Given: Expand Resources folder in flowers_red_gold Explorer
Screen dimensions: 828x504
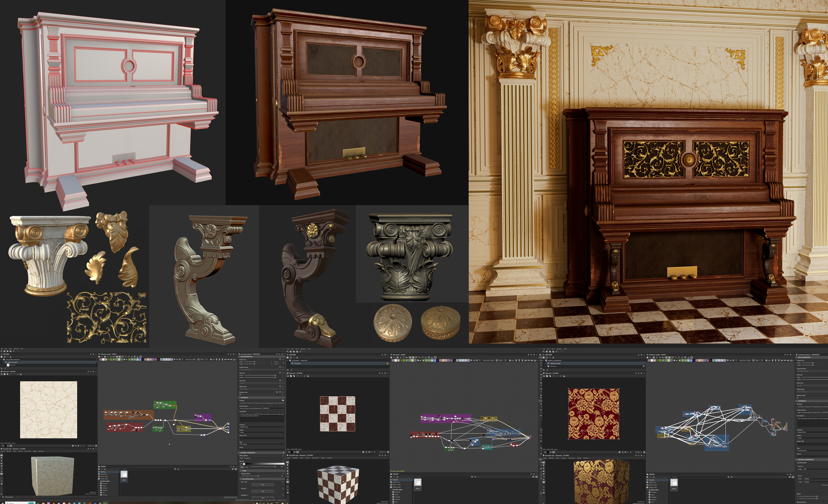Looking at the screenshot, I should pos(545,367).
